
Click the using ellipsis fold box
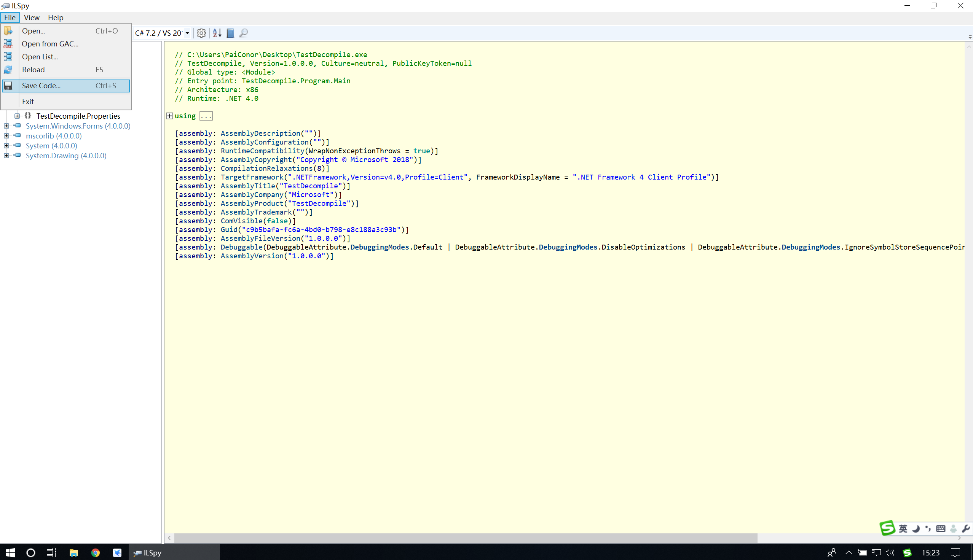(x=206, y=116)
